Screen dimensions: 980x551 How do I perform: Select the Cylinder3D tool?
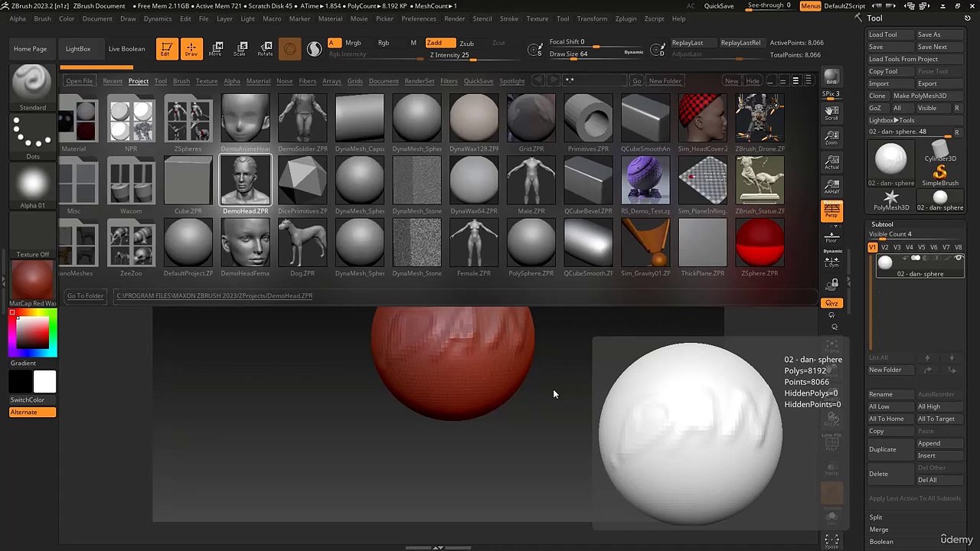(x=940, y=152)
